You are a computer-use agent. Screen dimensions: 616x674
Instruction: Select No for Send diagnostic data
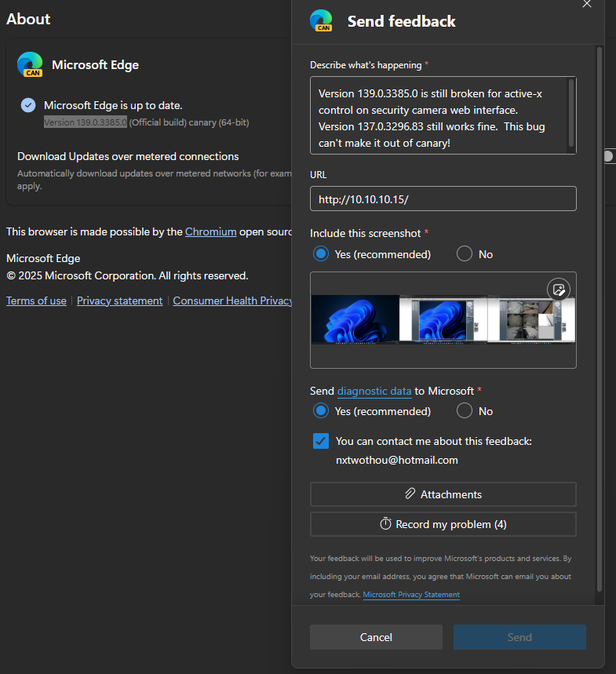(x=465, y=410)
